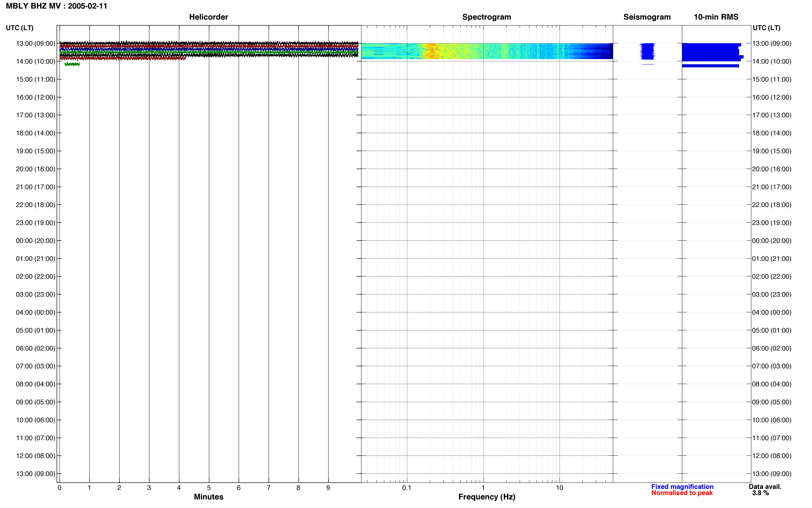
Task: Click left axis label '13:00 (09:00)' at top
Action: tap(36, 43)
